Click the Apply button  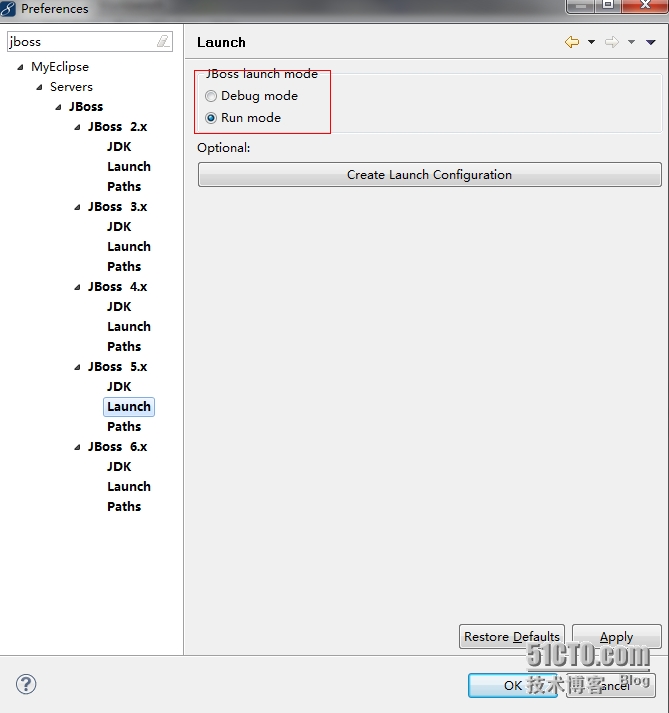pyautogui.click(x=616, y=636)
